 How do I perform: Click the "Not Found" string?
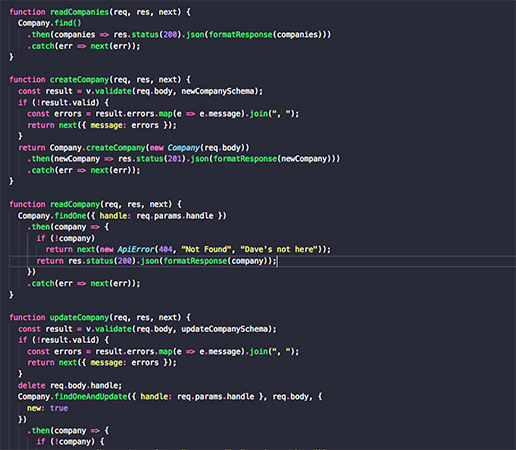[x=206, y=249]
